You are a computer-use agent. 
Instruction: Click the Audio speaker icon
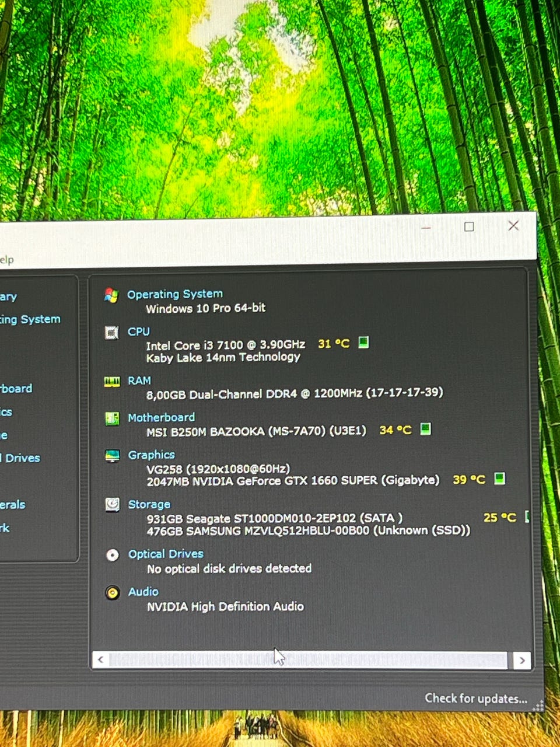click(x=112, y=593)
